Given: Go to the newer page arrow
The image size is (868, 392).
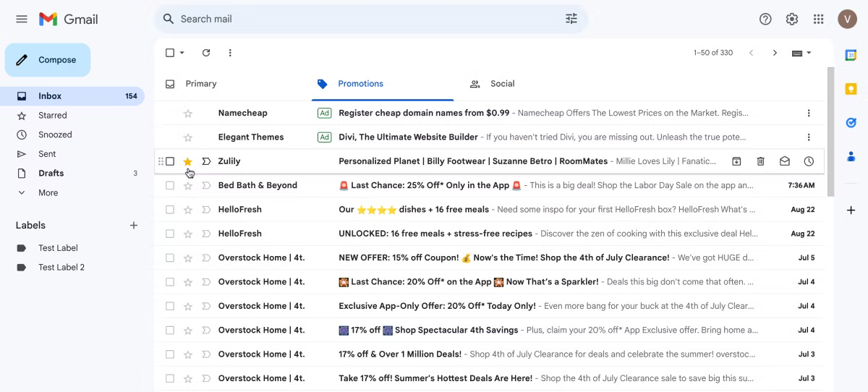Looking at the screenshot, I should pos(751,53).
